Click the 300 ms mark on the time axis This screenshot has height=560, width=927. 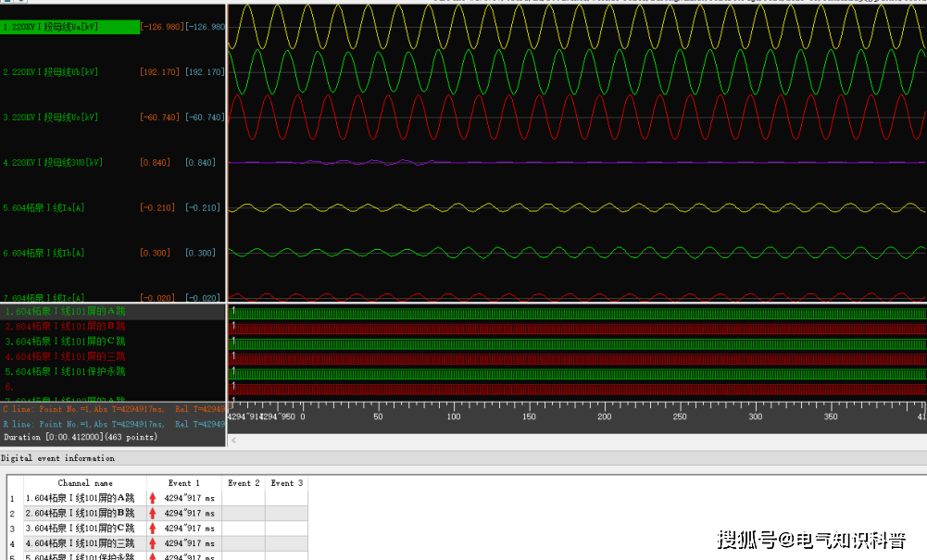tap(756, 417)
